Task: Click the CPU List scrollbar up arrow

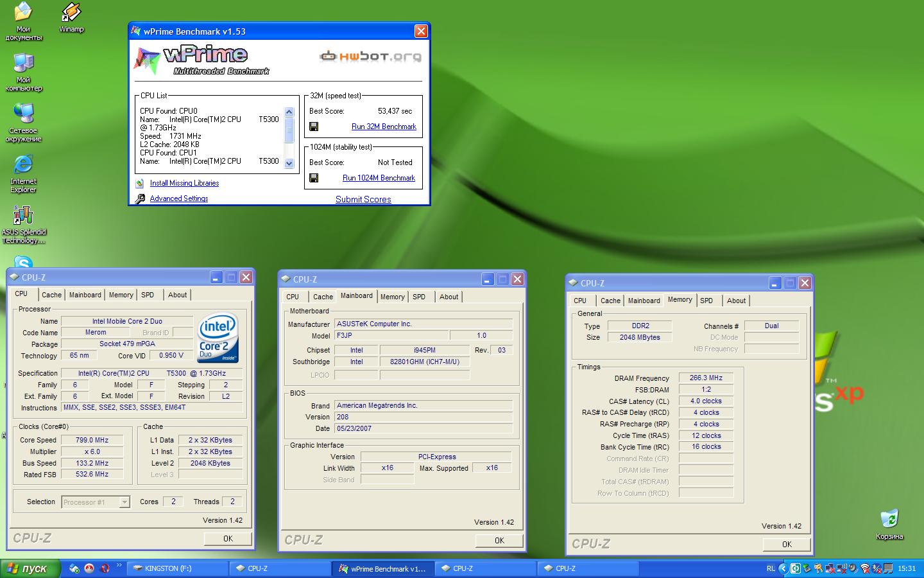Action: tap(289, 112)
